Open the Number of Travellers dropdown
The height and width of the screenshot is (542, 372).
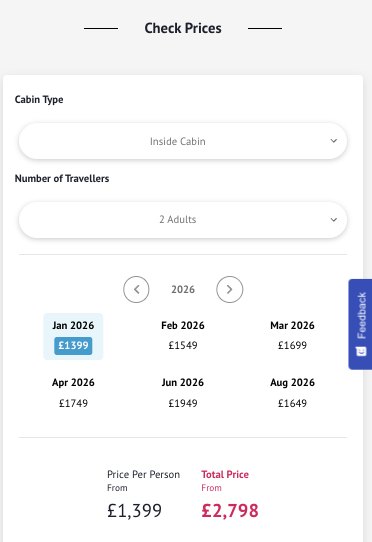[183, 220]
